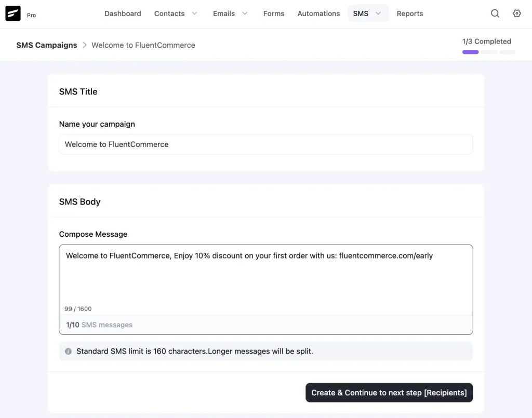Click the filled first segment of the progress bar
The image size is (532, 418).
[x=470, y=52]
